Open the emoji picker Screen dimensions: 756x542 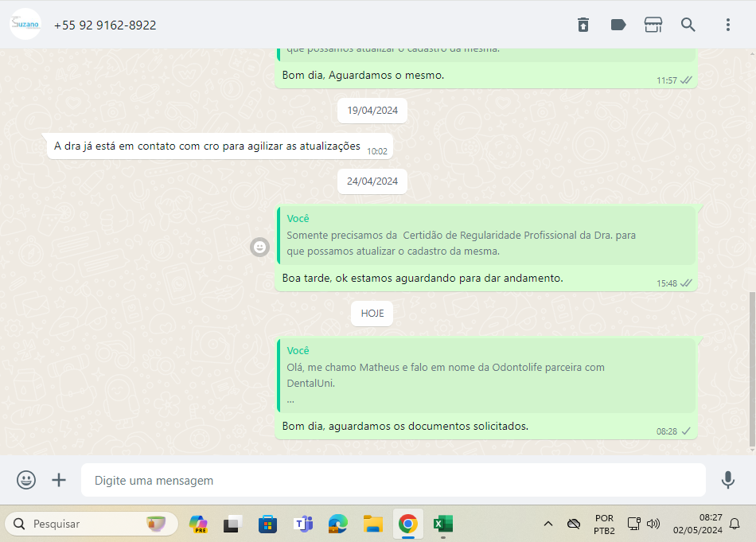click(x=26, y=480)
